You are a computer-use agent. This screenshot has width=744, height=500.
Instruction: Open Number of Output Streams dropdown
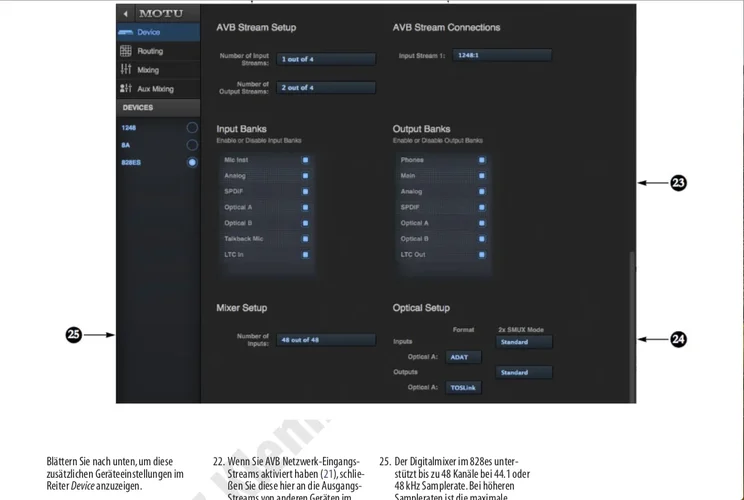(x=326, y=88)
